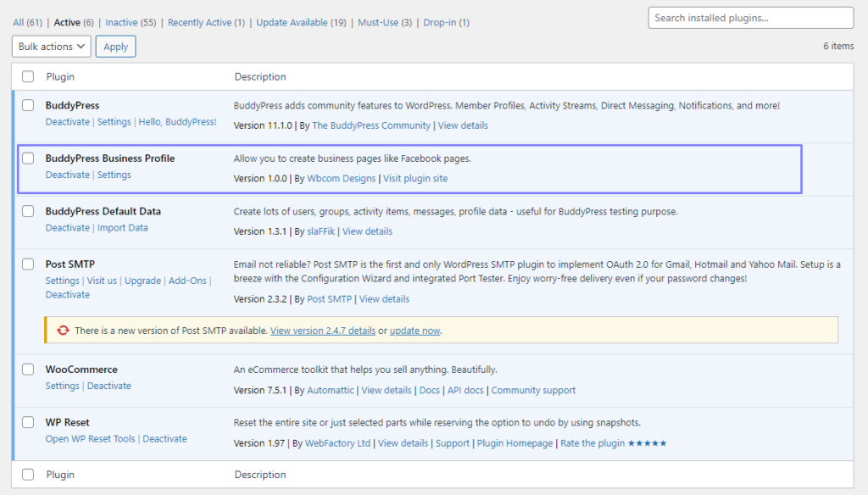
Task: Click Import Data under BuddyPress Default Data
Action: pos(123,227)
